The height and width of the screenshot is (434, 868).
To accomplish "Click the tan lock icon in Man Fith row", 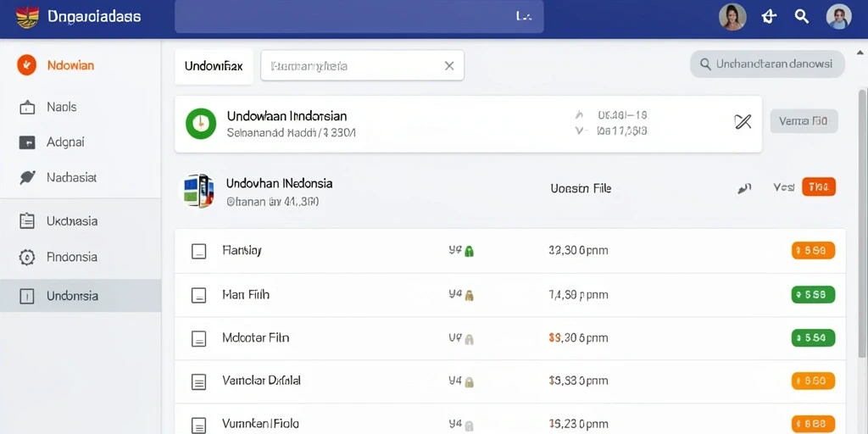I will tap(469, 296).
